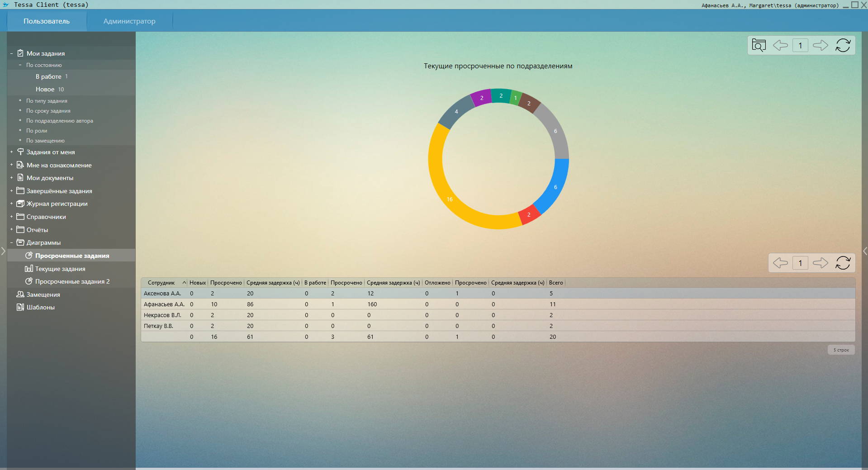Open Замещения in the sidebar

43,294
